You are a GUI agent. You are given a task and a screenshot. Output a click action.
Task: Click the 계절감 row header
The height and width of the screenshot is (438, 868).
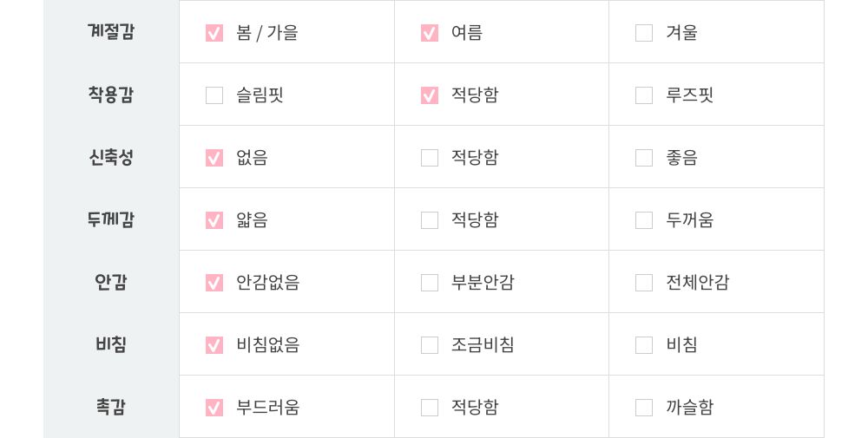tap(111, 32)
